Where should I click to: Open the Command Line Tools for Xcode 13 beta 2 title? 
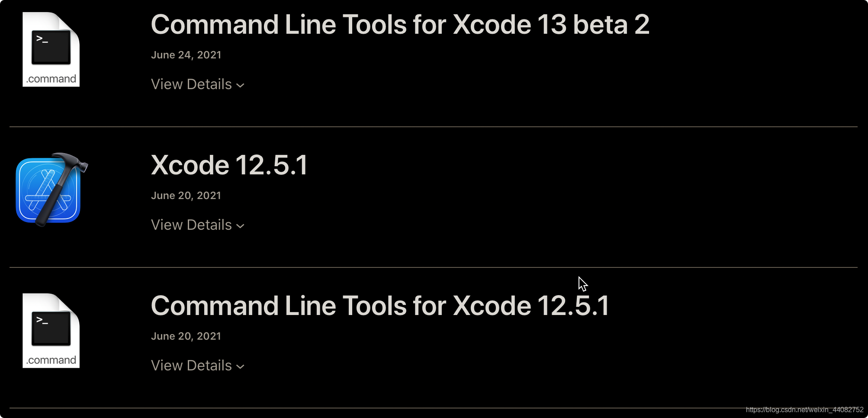point(399,25)
